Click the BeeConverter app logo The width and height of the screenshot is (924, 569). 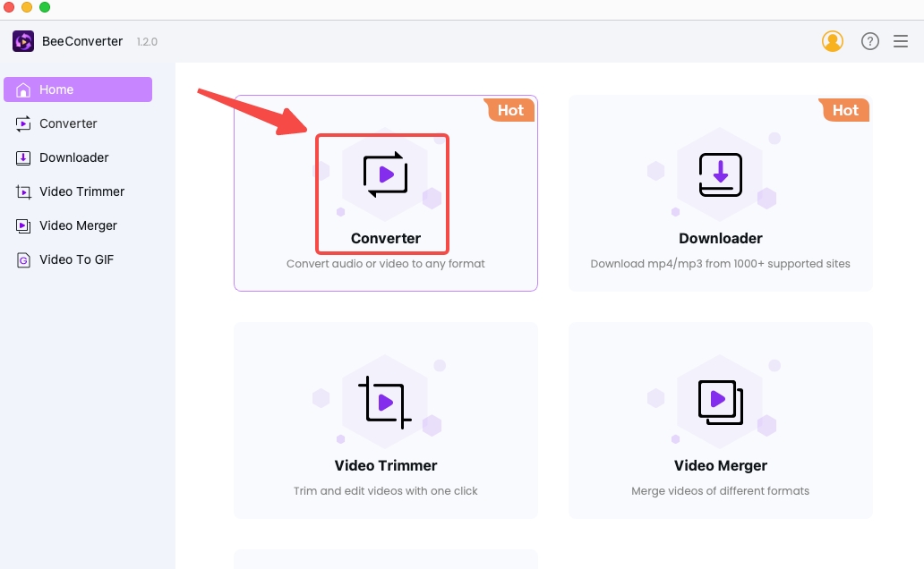tap(23, 41)
